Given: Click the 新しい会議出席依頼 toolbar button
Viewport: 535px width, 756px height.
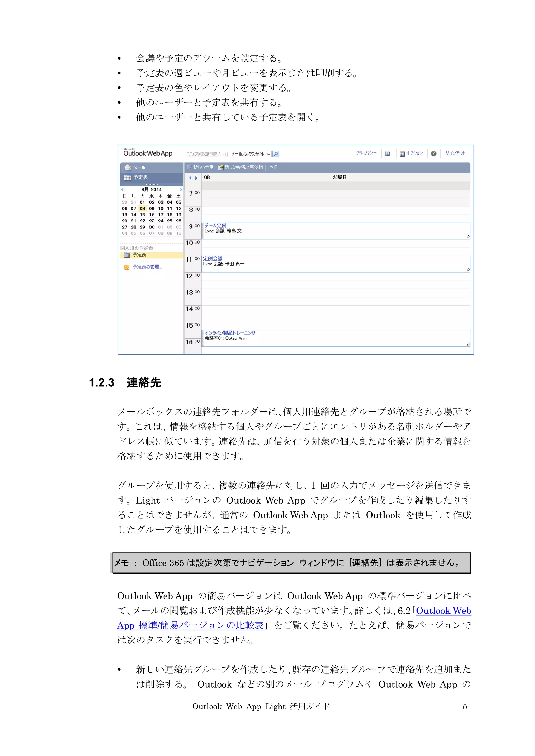Looking at the screenshot, I should click(241, 167).
